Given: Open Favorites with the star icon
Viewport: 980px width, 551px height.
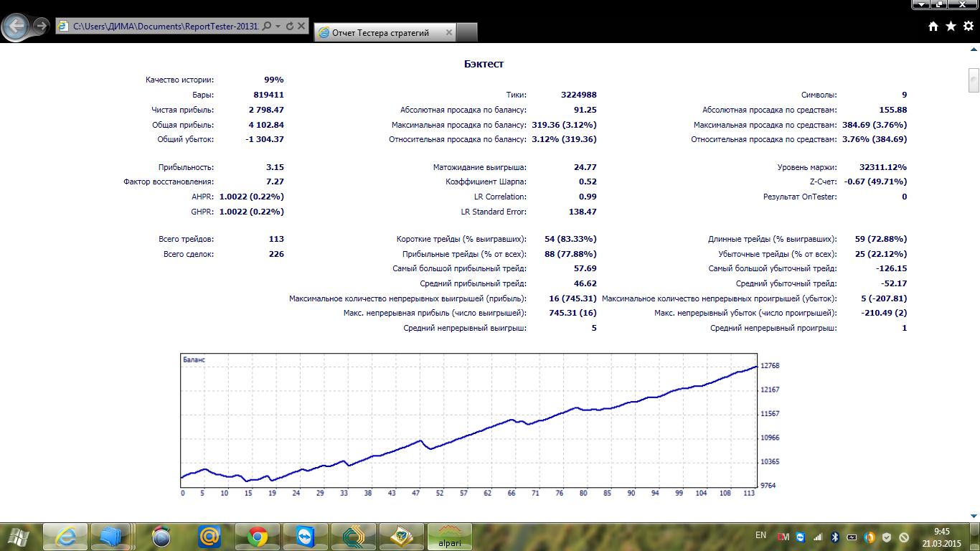Looking at the screenshot, I should click(x=951, y=27).
